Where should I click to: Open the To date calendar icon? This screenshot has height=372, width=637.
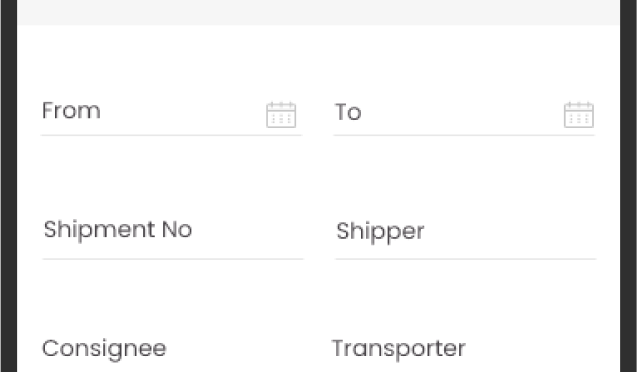(579, 115)
